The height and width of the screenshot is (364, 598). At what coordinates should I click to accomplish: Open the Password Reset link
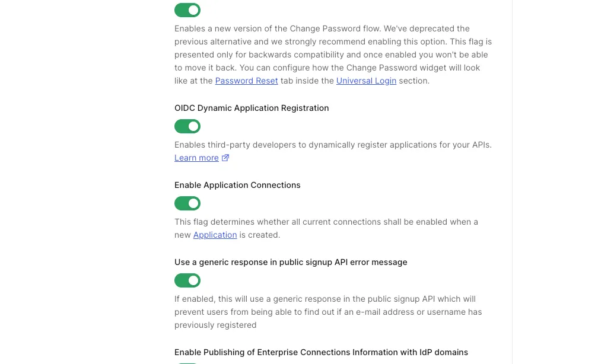pyautogui.click(x=246, y=81)
